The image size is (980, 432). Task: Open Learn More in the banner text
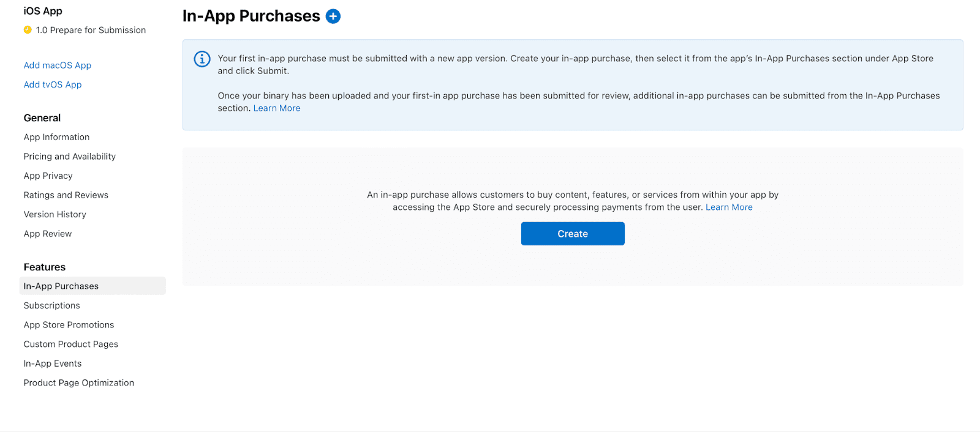click(x=277, y=108)
